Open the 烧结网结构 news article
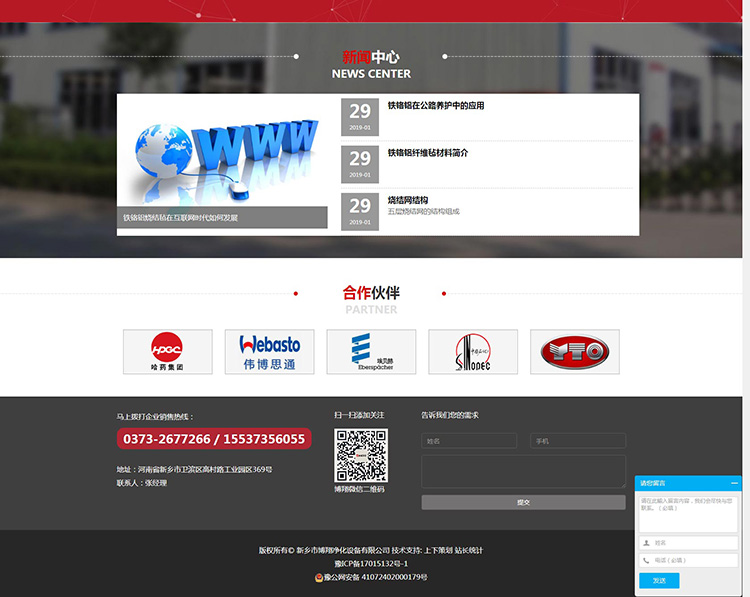 tap(408, 200)
